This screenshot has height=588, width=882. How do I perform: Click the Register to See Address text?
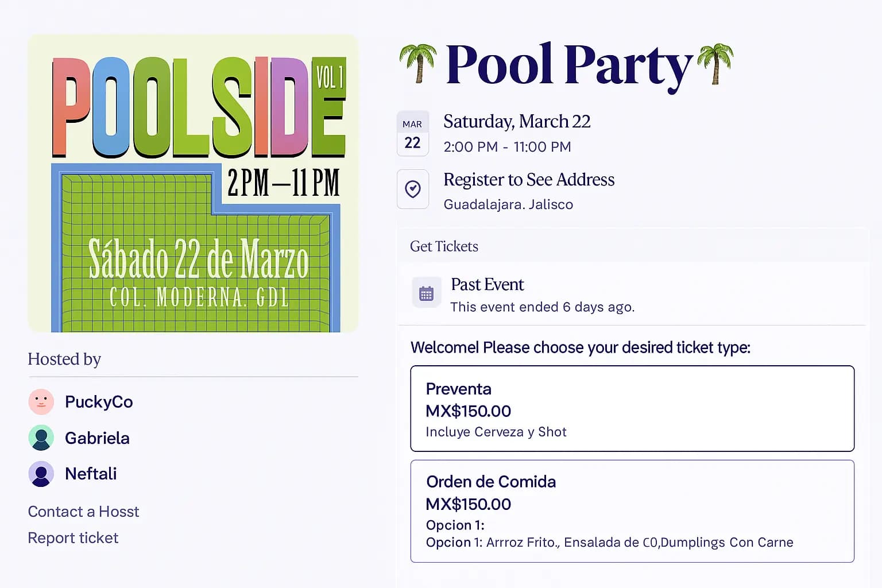(529, 180)
